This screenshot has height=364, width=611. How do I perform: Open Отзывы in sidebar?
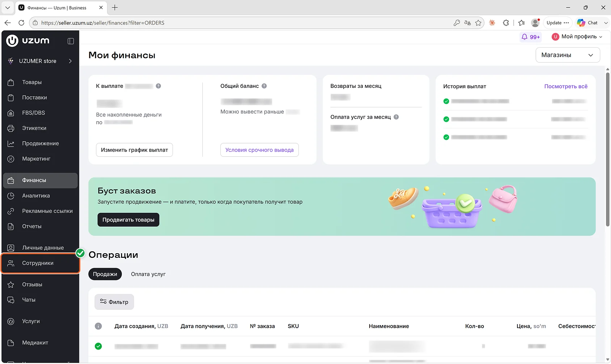pos(40,285)
